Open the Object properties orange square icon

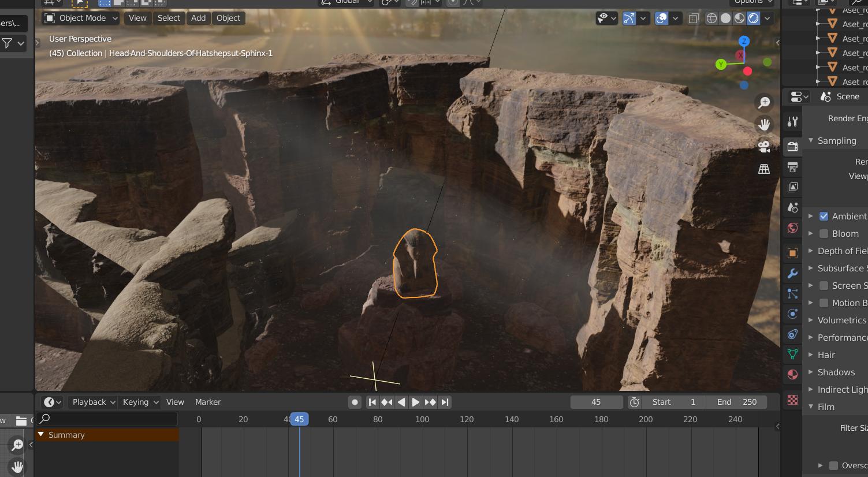(x=792, y=253)
